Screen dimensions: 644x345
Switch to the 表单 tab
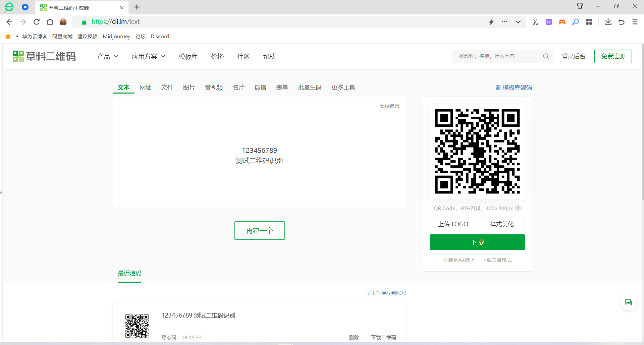282,88
